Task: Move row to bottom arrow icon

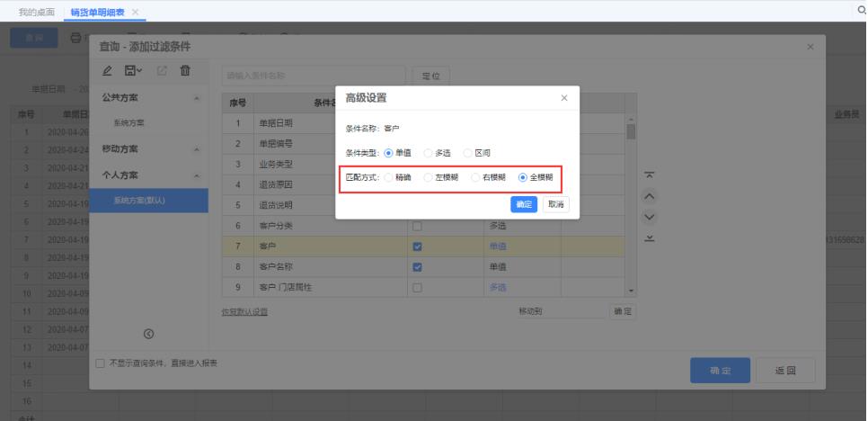Action: coord(650,237)
